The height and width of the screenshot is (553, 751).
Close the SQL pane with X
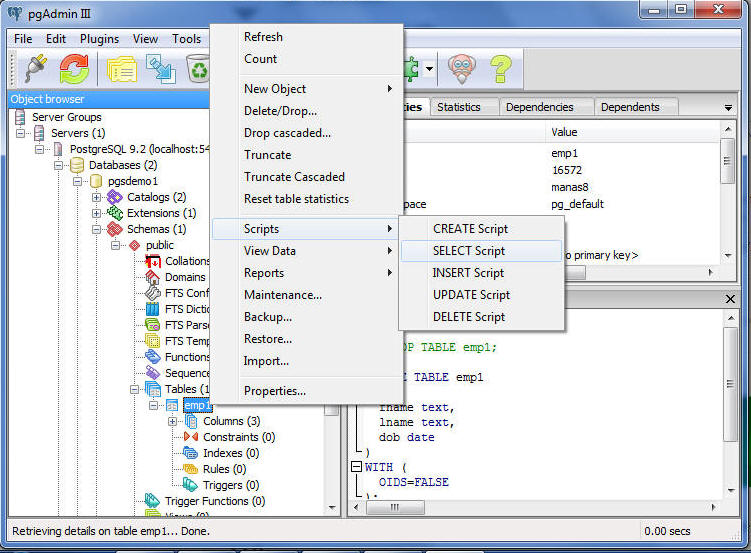click(x=730, y=299)
